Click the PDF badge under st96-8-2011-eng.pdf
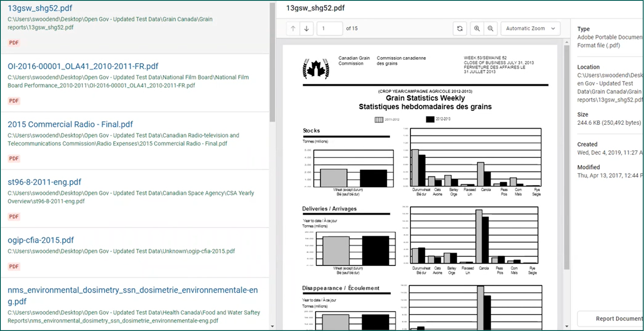 point(14,216)
